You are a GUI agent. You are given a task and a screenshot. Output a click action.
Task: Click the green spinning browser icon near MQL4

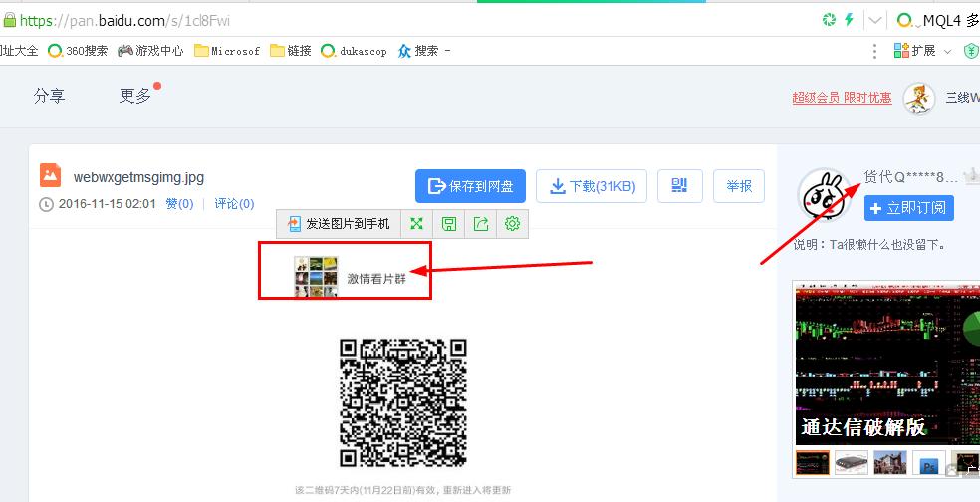[x=829, y=20]
